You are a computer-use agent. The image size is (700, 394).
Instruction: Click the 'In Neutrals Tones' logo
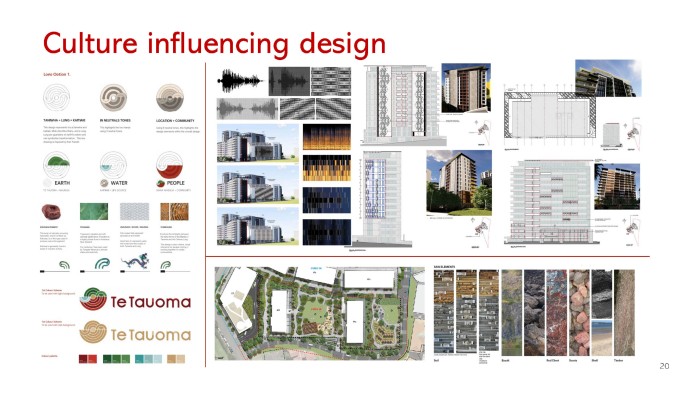pos(113,98)
